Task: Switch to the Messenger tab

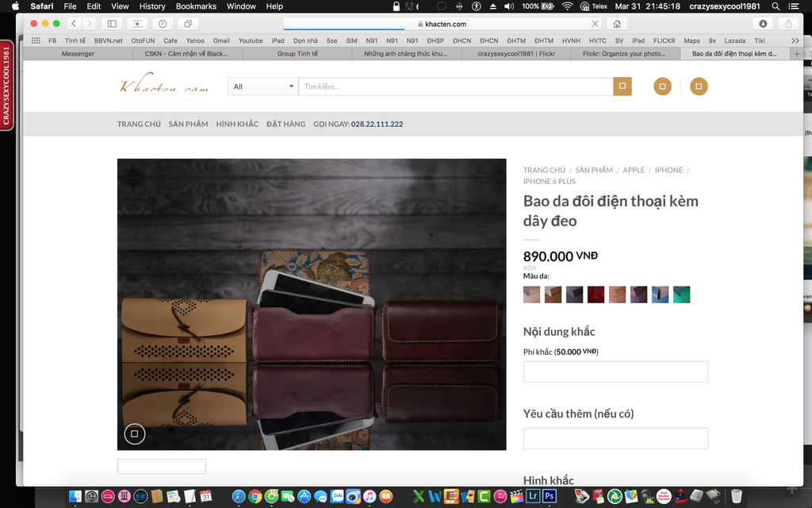Action: click(78, 53)
